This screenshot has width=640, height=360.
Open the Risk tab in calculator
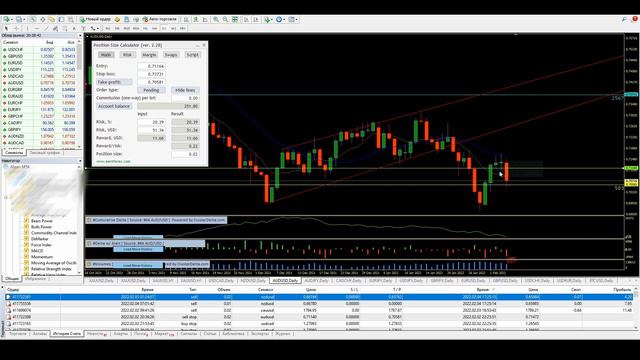point(127,55)
